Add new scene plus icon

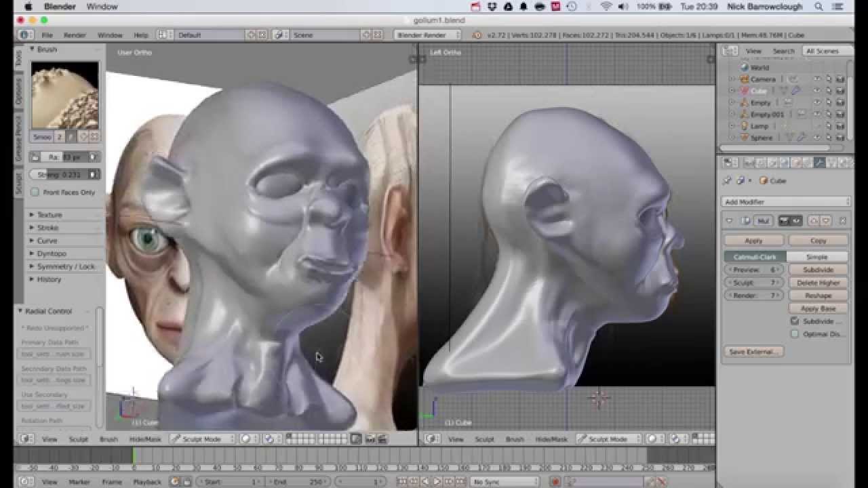pyautogui.click(x=366, y=35)
